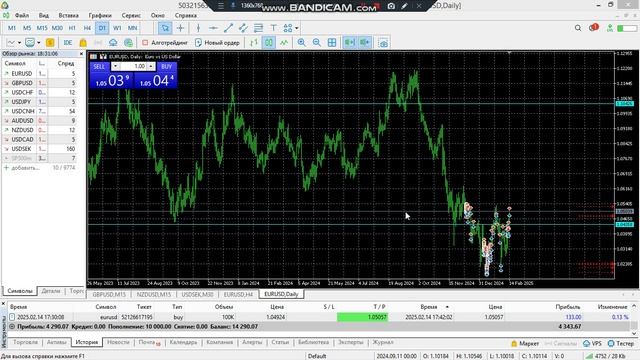Zoom in on the chart
This screenshot has height=360, width=640.
[x=302, y=42]
